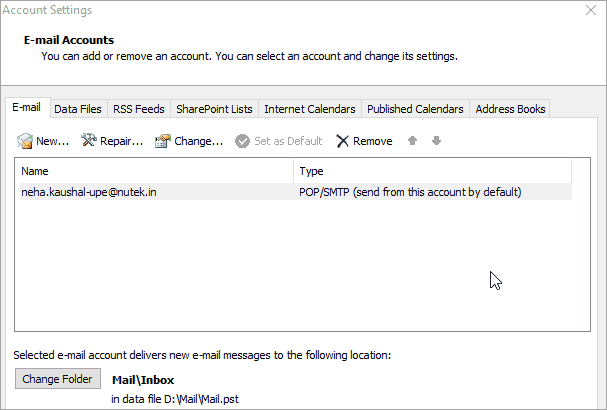Click the New account icon
This screenshot has width=607, height=410.
(25, 141)
